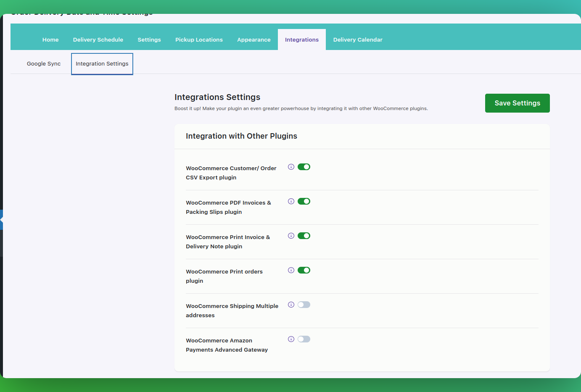
Task: Open info icon for Amazon Payments Gateway
Action: [291, 339]
